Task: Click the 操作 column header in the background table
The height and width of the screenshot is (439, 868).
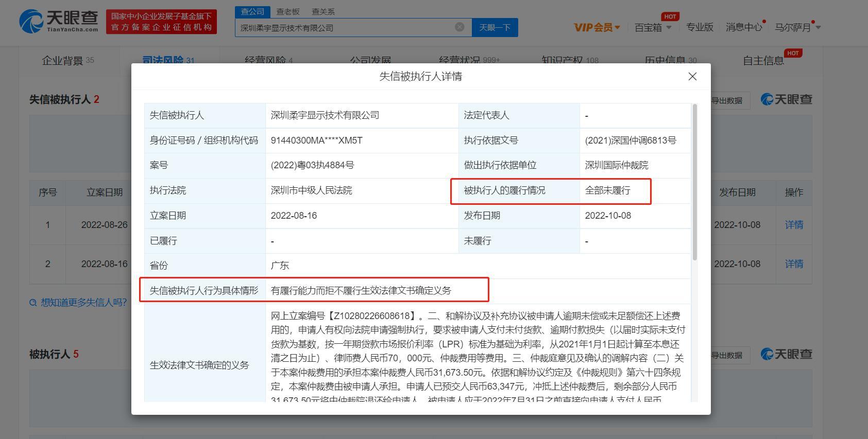Action: (x=794, y=192)
